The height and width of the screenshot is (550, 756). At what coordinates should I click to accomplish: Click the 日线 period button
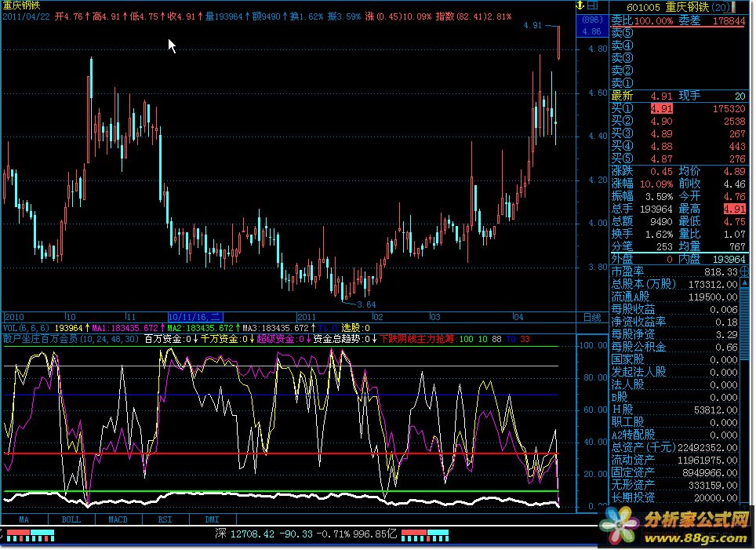point(592,318)
